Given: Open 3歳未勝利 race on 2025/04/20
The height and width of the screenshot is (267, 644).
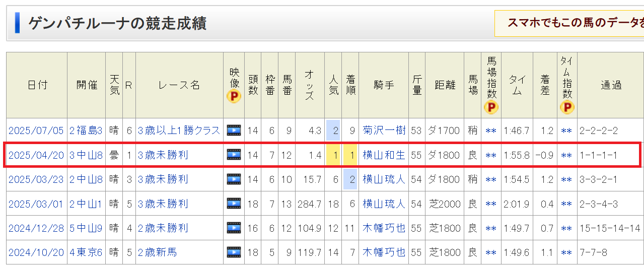Looking at the screenshot, I should point(163,155).
